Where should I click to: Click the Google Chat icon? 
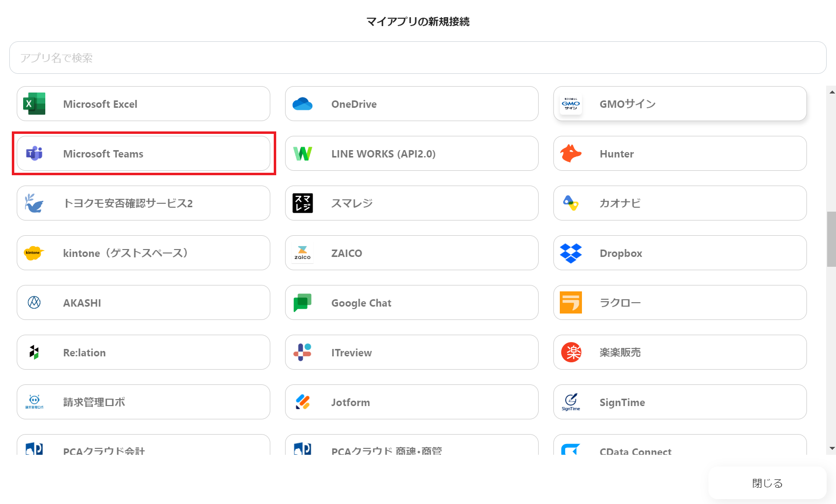click(302, 303)
